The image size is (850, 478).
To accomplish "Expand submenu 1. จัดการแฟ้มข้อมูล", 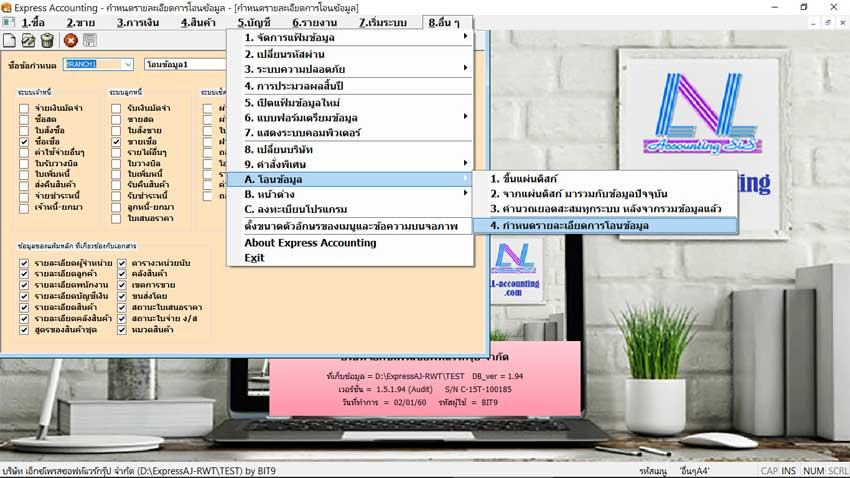I will pos(350,37).
